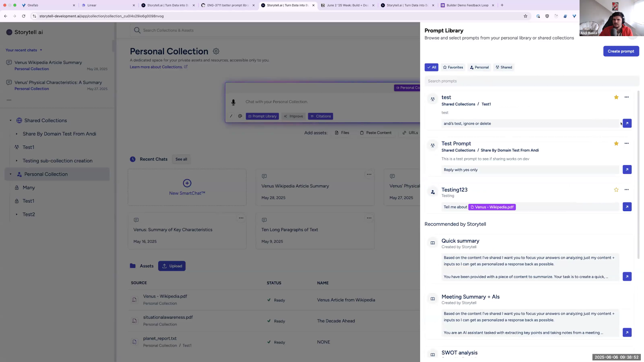Viewport: 644px width, 362px height.
Task: Click the Prompt Library button in chat
Action: (262, 116)
